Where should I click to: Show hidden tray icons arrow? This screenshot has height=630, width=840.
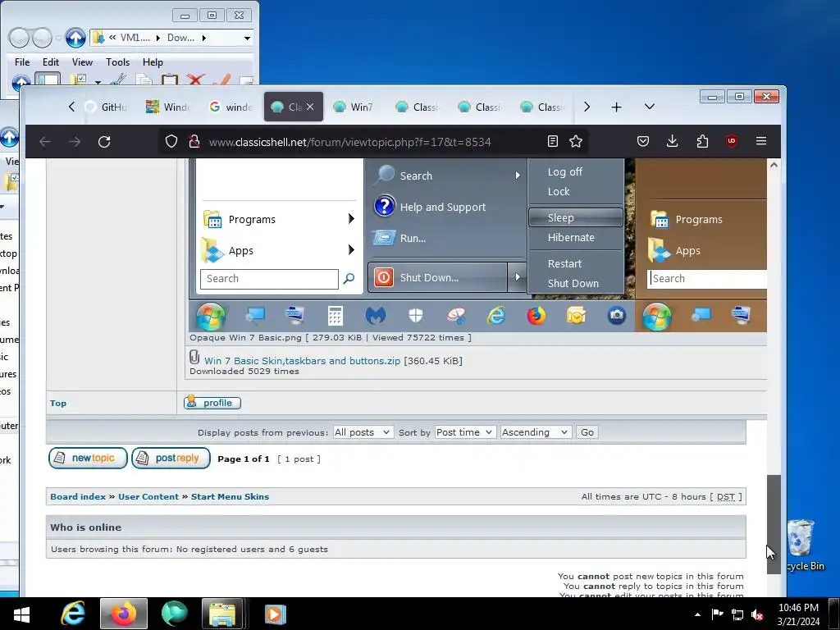(x=697, y=615)
